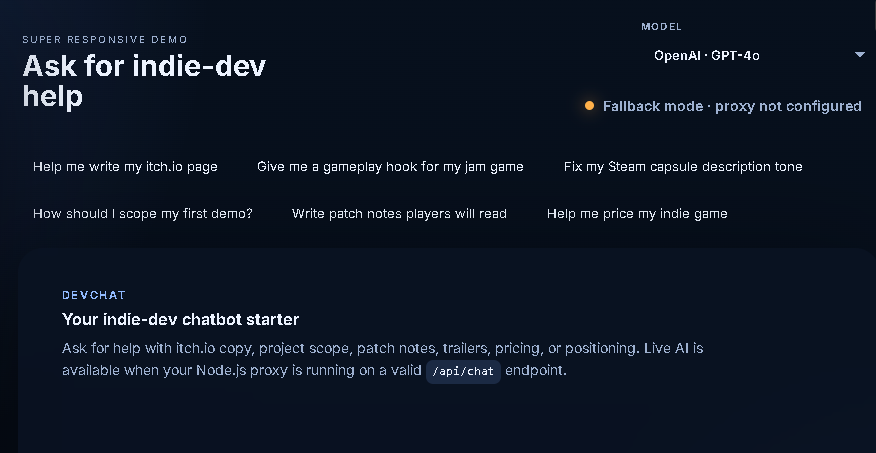This screenshot has height=453, width=876.
Task: Choose 'Help me write my itch.io page'
Action: pos(125,166)
